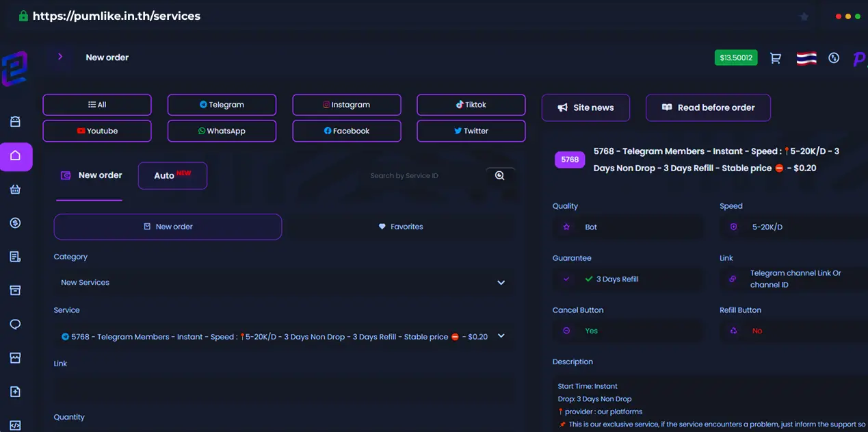Open the purple profile logo in header
Viewport: 868px width, 432px height.
[859, 60]
